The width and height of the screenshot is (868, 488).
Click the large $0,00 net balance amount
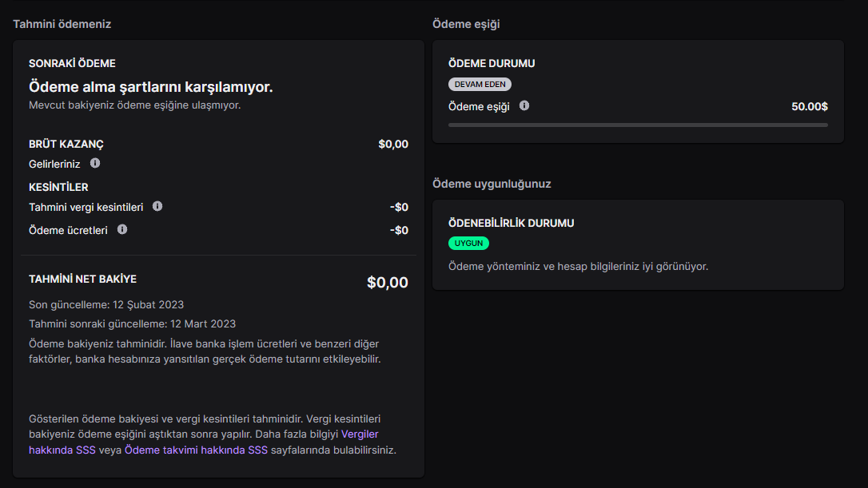387,282
